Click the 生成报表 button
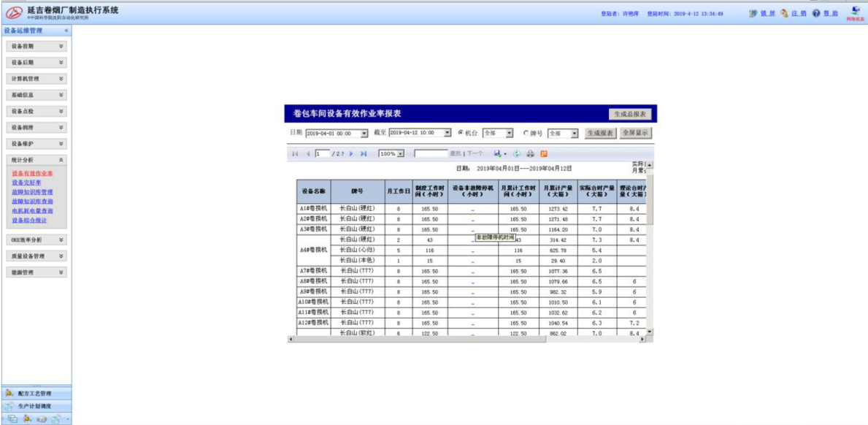868x425 pixels. [600, 134]
